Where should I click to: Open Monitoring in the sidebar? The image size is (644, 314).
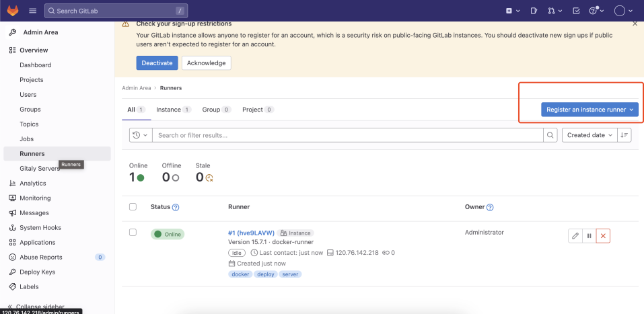57,198
